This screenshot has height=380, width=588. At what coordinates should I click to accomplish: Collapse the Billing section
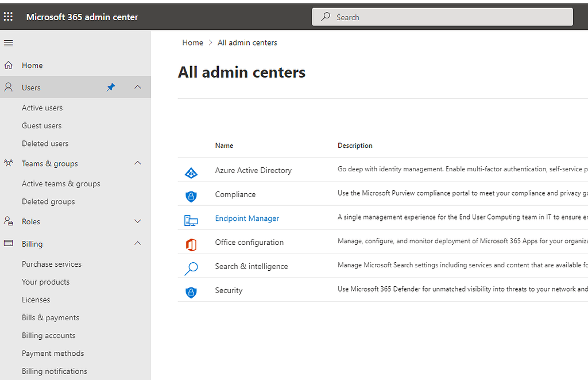[x=137, y=243]
